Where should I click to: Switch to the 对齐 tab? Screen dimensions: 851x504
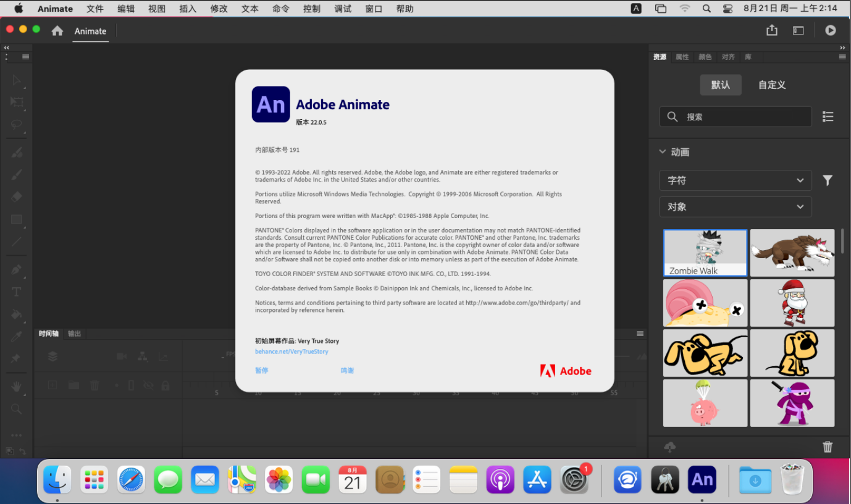point(728,57)
